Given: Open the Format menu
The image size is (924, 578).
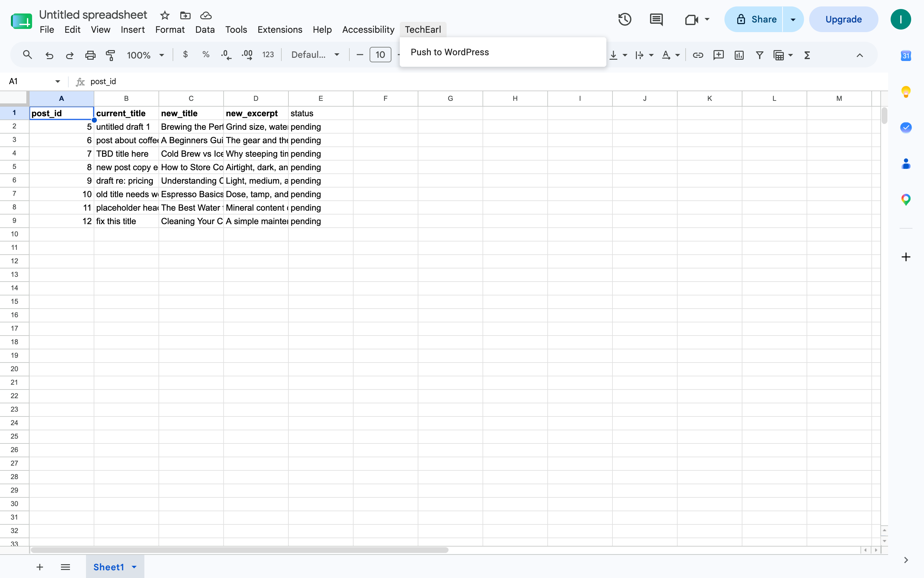Looking at the screenshot, I should (x=170, y=30).
